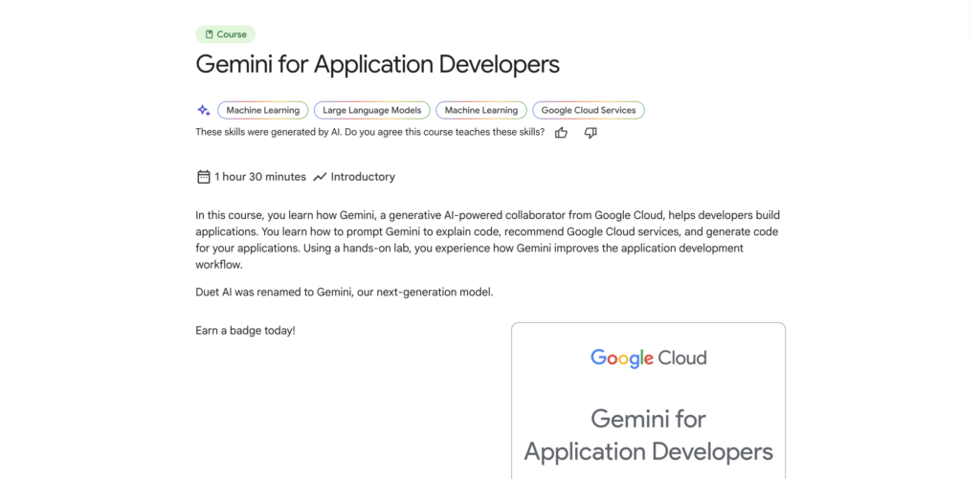Click the Google Cloud logo on badge

pos(649,358)
